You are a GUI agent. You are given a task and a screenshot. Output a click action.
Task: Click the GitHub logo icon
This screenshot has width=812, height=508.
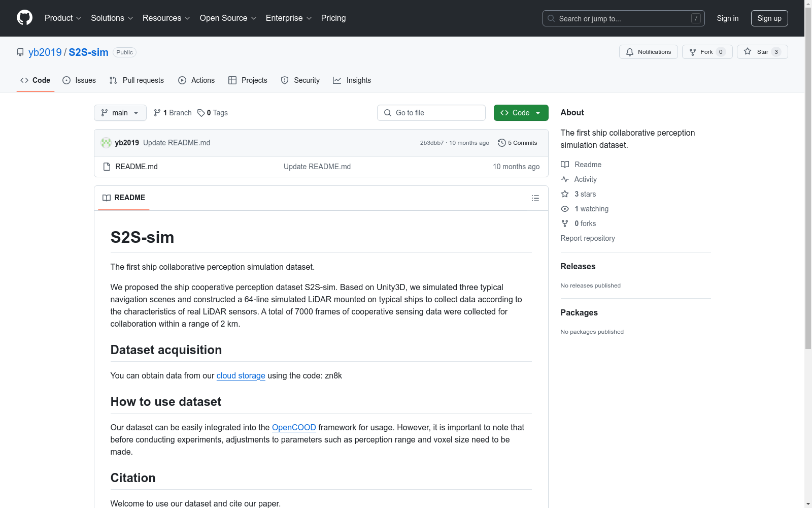pyautogui.click(x=24, y=18)
